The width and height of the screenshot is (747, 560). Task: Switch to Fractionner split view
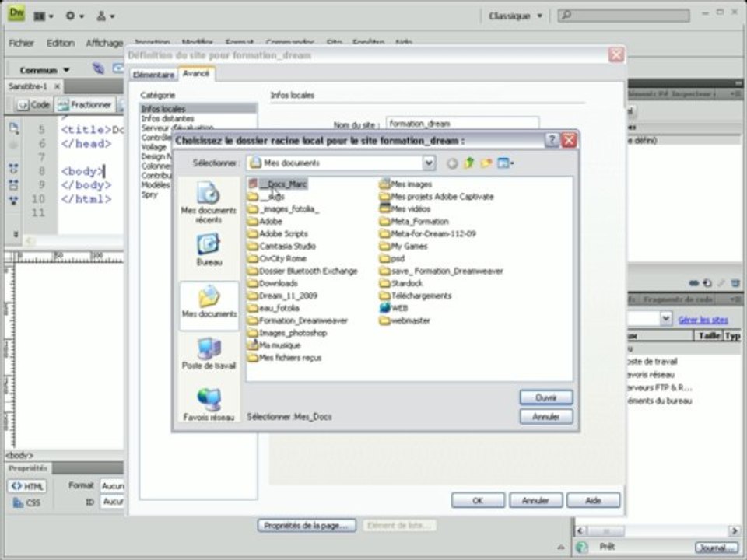84,105
